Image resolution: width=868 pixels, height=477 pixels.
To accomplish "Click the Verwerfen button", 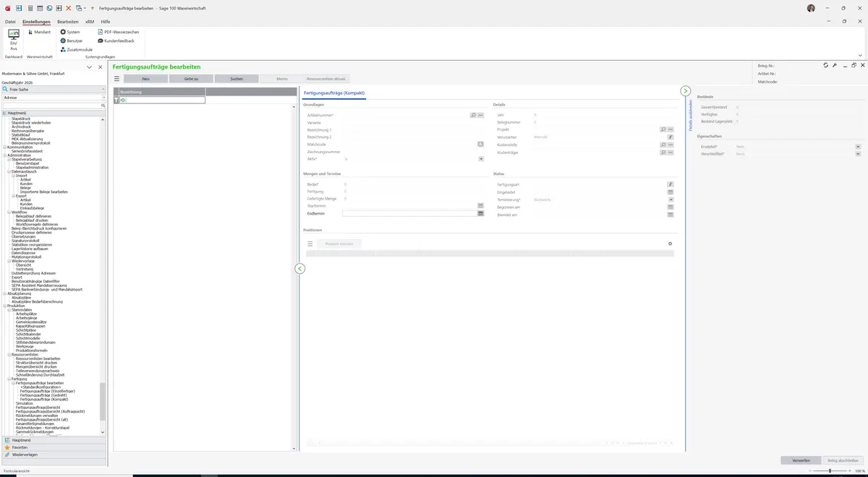I will pyautogui.click(x=801, y=460).
